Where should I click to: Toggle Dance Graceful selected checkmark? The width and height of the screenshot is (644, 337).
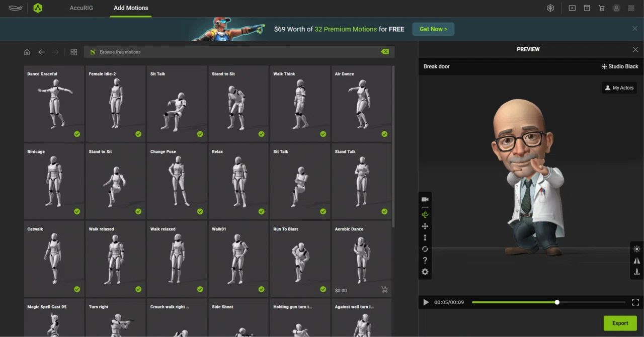(77, 134)
